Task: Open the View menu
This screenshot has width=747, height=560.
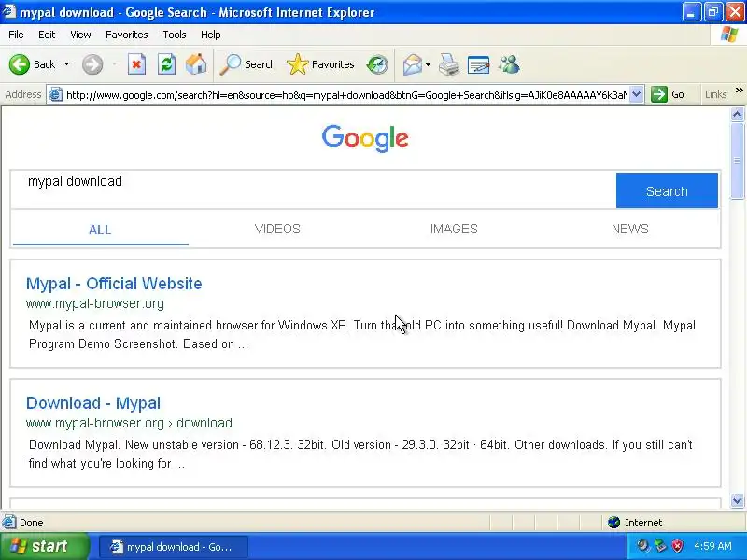Action: [x=80, y=35]
